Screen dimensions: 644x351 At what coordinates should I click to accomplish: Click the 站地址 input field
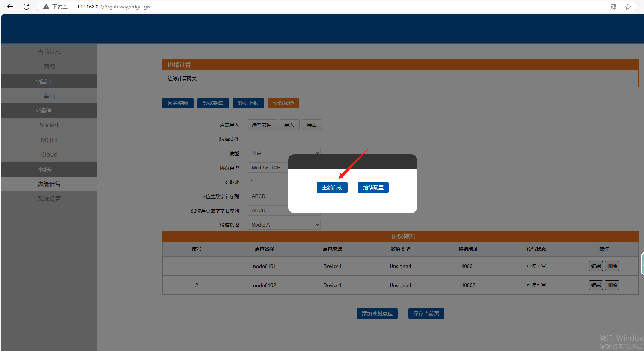point(267,182)
